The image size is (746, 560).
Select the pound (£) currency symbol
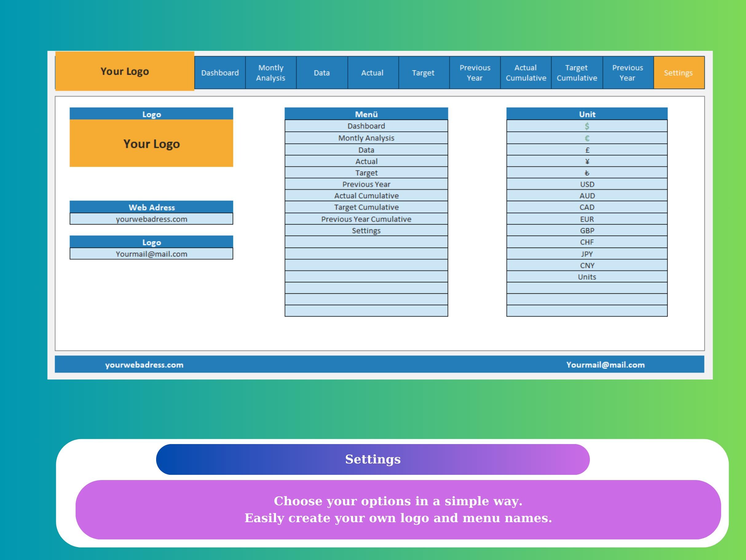587,150
